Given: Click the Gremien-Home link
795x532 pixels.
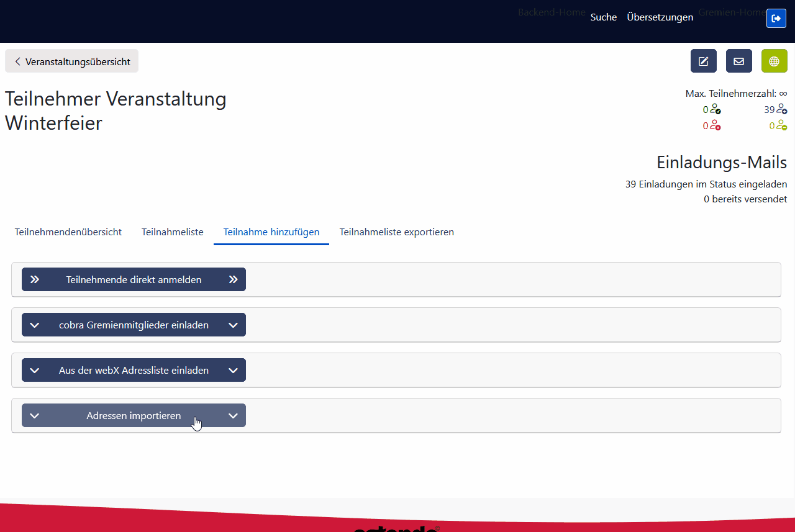Looking at the screenshot, I should tap(732, 12).
